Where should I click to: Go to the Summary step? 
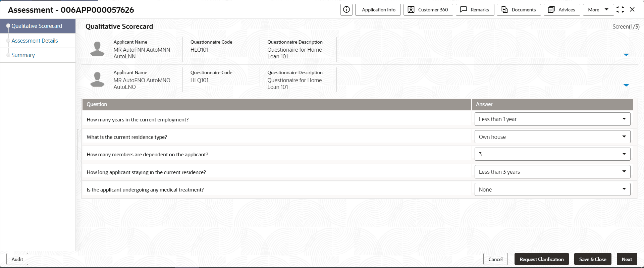(x=38, y=55)
